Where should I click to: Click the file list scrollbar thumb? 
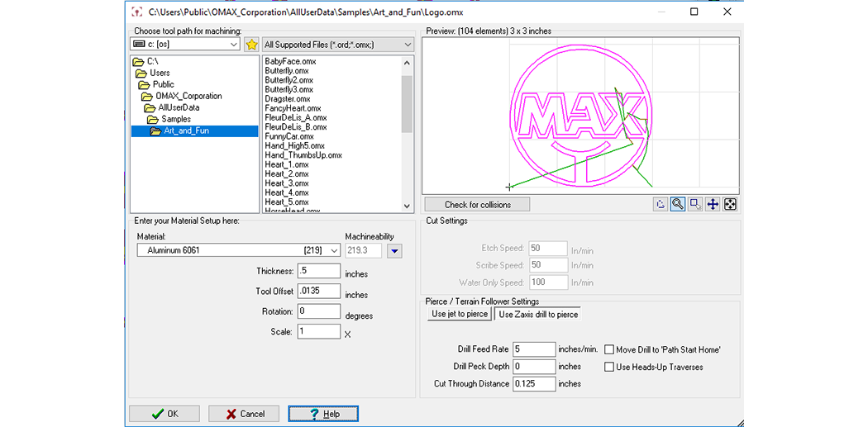pyautogui.click(x=408, y=104)
